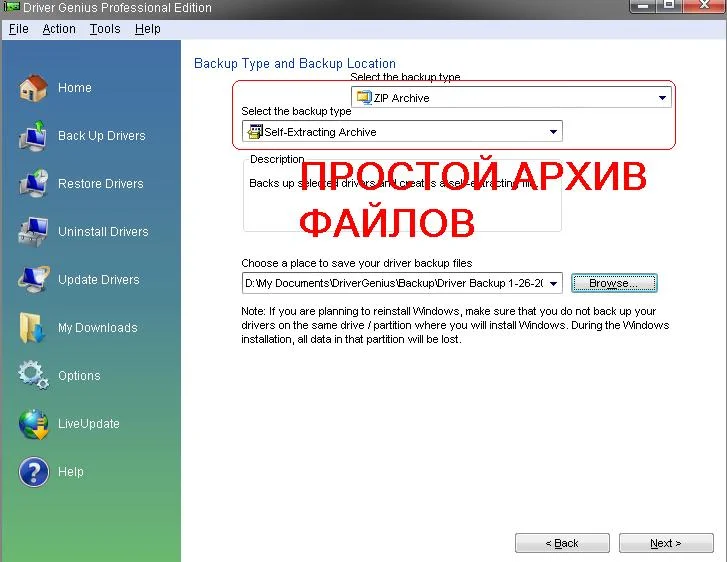Click the Browse... button
Image resolution: width=727 pixels, height=562 pixels.
click(614, 283)
